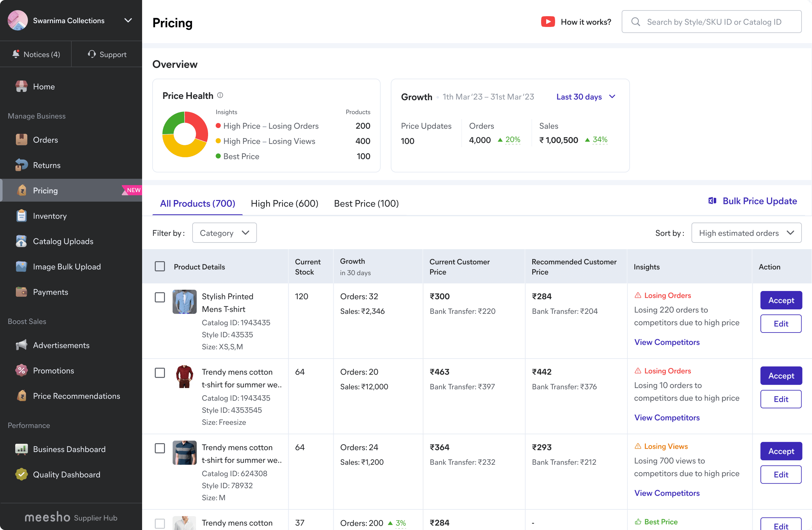The height and width of the screenshot is (530, 812).
Task: Click the Losing Views warning icon
Action: (x=638, y=446)
